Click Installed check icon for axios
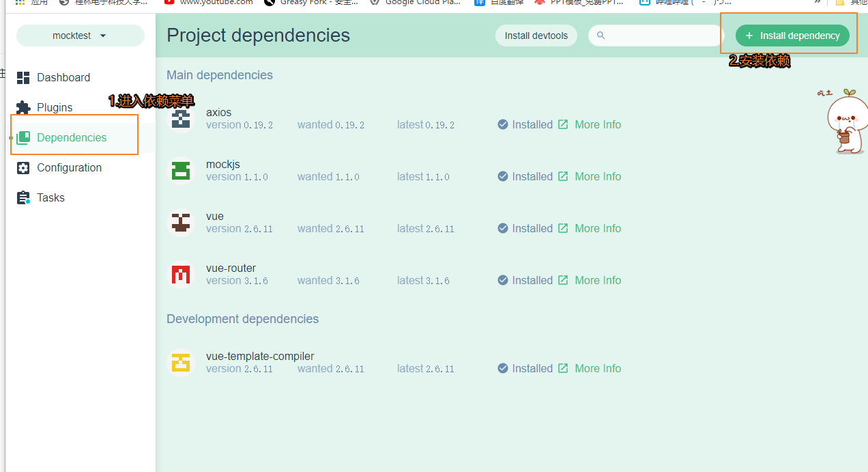 click(503, 124)
